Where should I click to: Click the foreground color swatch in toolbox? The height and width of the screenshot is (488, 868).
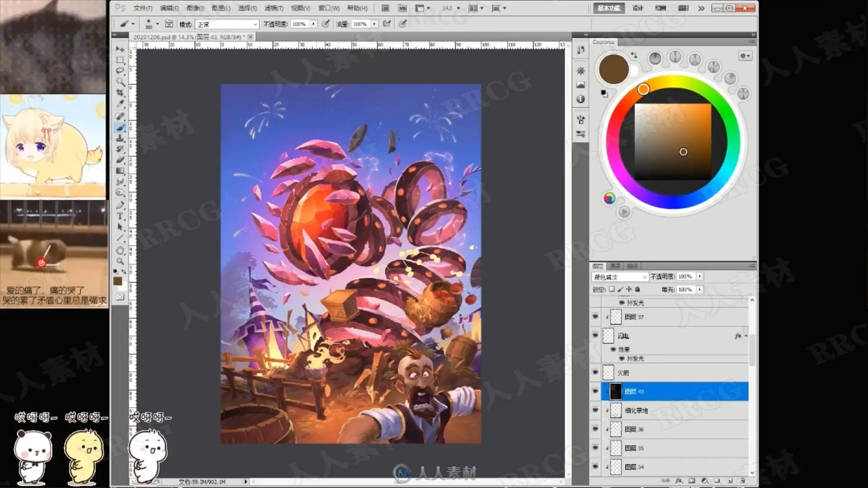tap(118, 281)
